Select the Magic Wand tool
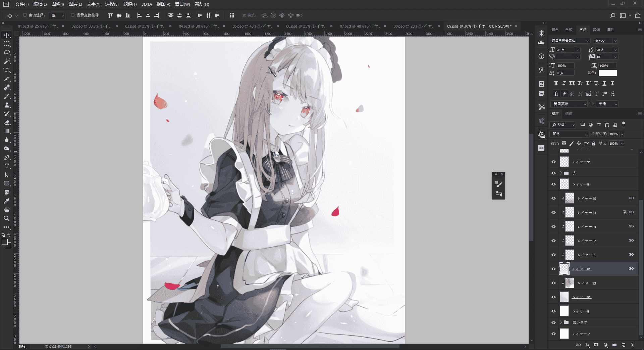Screen dimensions: 644x350 tap(7, 61)
